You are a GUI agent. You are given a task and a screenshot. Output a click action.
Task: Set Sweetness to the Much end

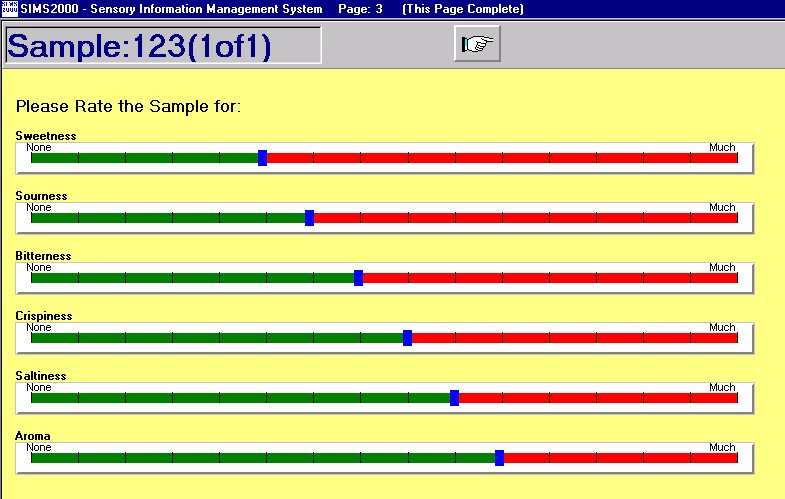[735, 158]
